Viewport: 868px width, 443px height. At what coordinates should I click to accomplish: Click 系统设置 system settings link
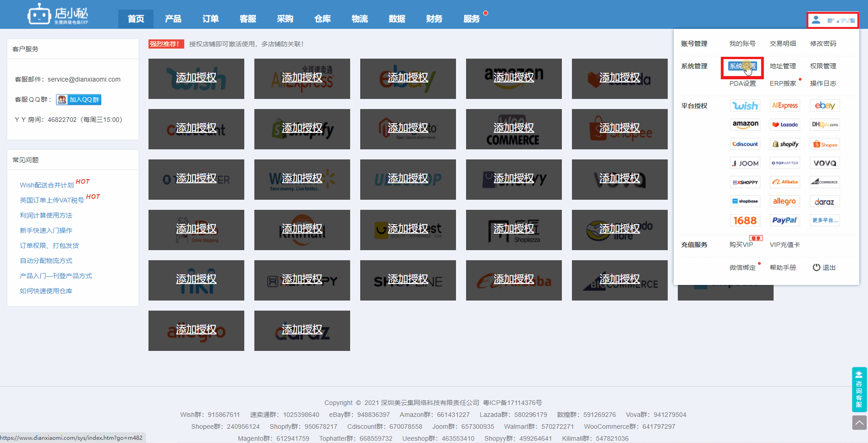(742, 66)
